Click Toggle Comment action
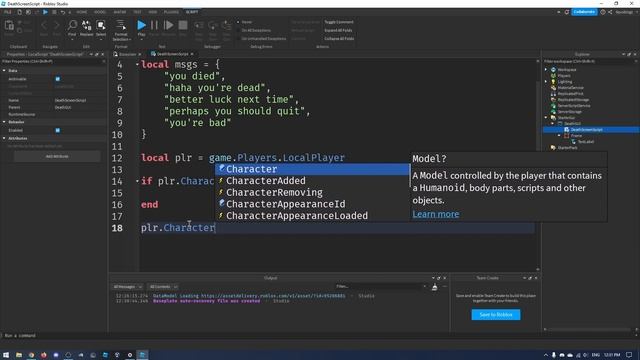This screenshot has height=360, width=640. [x=339, y=22]
